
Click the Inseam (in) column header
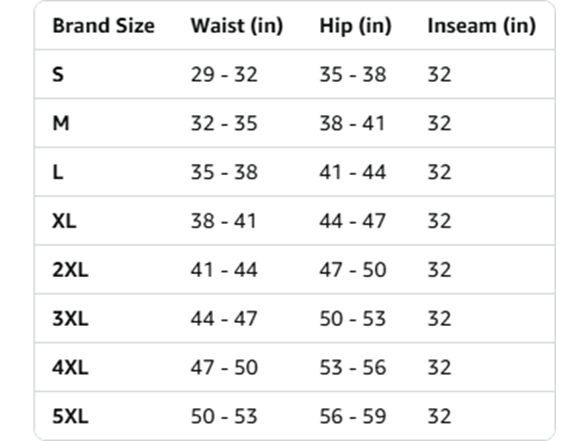coord(482,26)
